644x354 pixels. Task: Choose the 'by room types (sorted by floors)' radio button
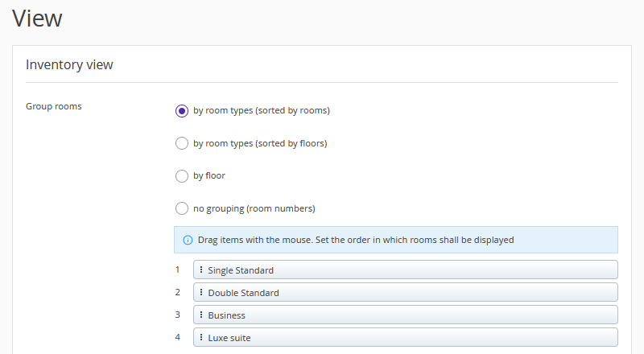tap(182, 143)
